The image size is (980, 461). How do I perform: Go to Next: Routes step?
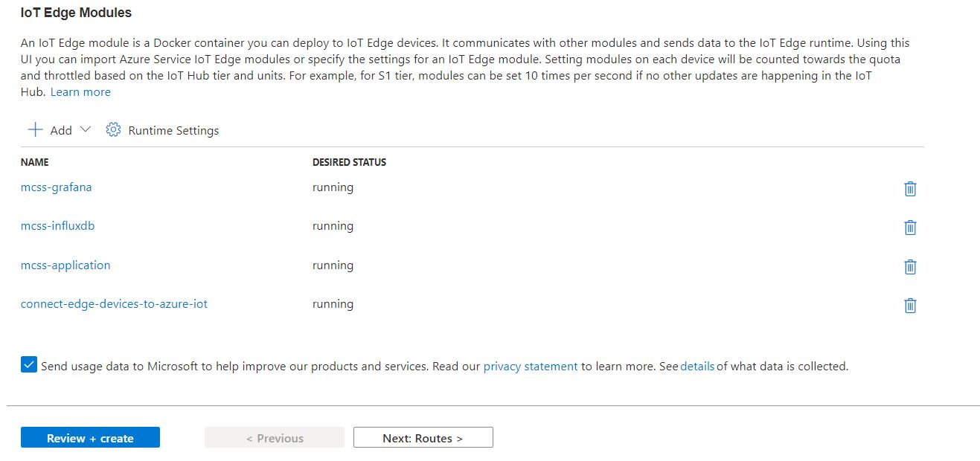click(x=423, y=438)
